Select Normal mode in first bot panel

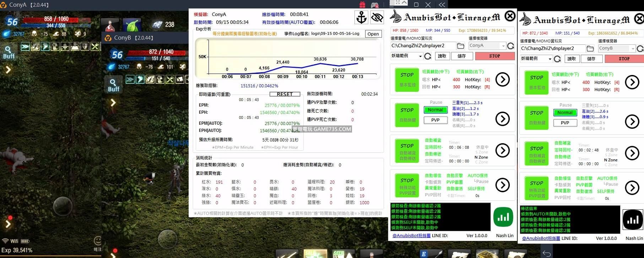435,110
